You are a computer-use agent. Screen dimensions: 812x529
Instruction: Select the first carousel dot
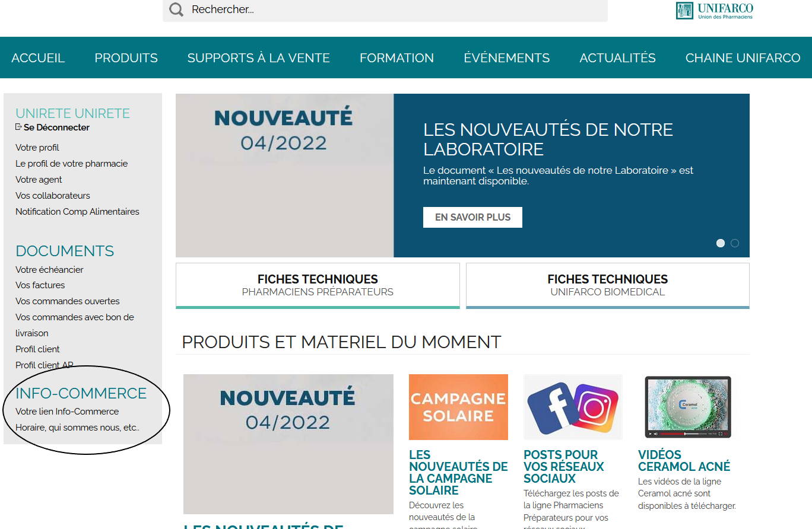721,243
